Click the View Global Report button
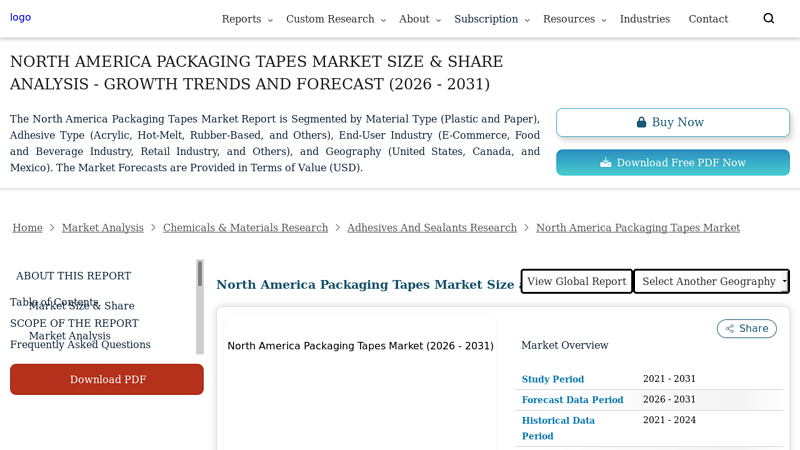The image size is (800, 450). pyautogui.click(x=577, y=281)
